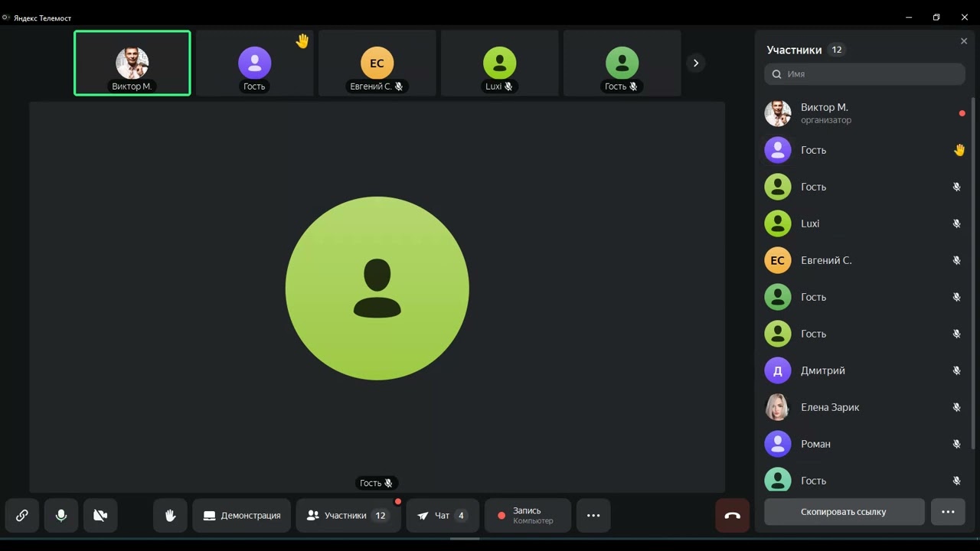Minimize the Яндекс Телемост window

[x=909, y=17]
